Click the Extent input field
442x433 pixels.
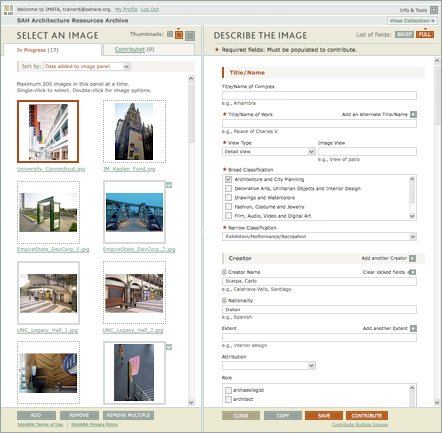(x=319, y=337)
